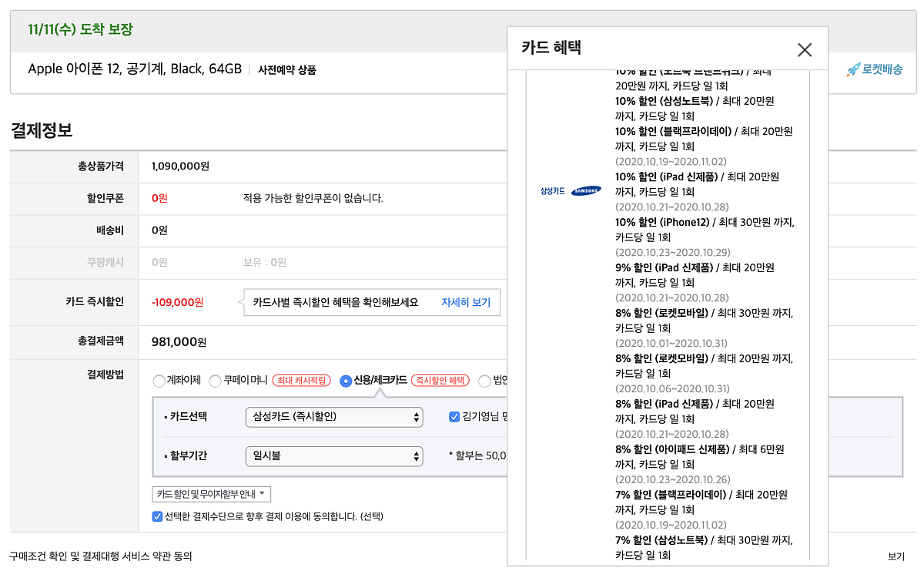Click the 7% 할인 (삼성노트북) benefit
924x578 pixels.
click(x=703, y=548)
